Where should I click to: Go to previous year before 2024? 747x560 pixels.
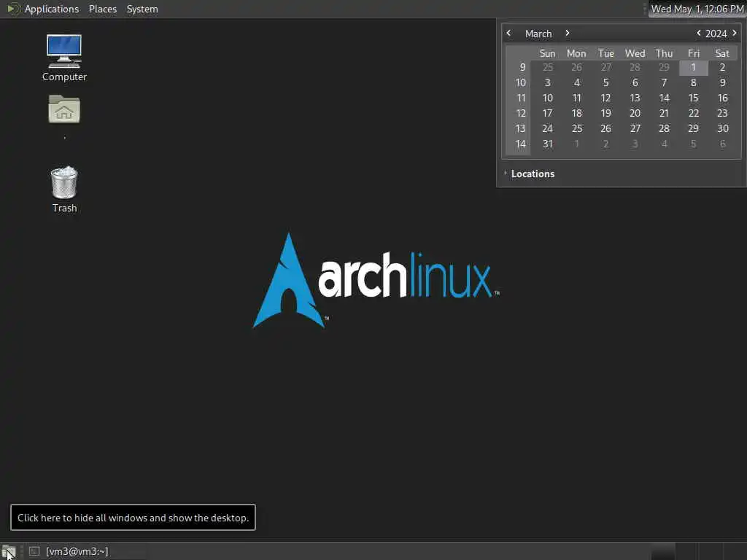tap(698, 33)
